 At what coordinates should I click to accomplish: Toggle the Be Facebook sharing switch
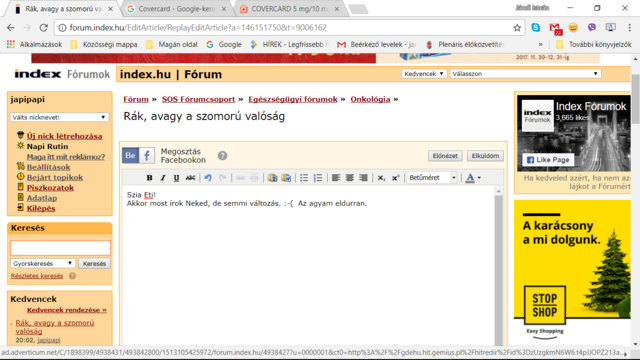131,156
